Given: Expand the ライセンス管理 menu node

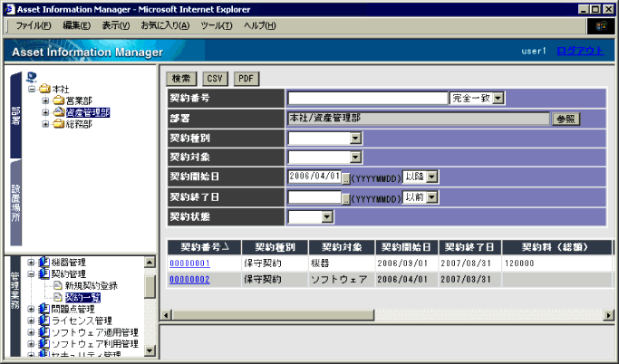Looking at the screenshot, I should 31,321.
